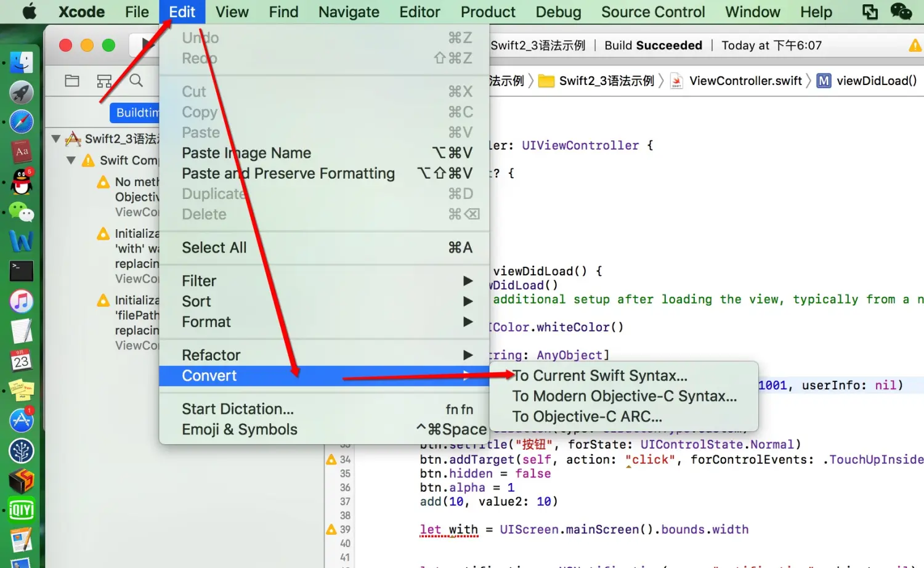This screenshot has width=924, height=568.
Task: Open Terminal from the Dock
Action: click(x=22, y=272)
